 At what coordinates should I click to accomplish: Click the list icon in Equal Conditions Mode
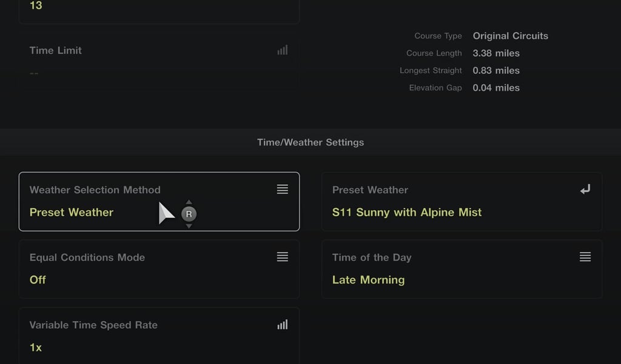click(x=282, y=257)
